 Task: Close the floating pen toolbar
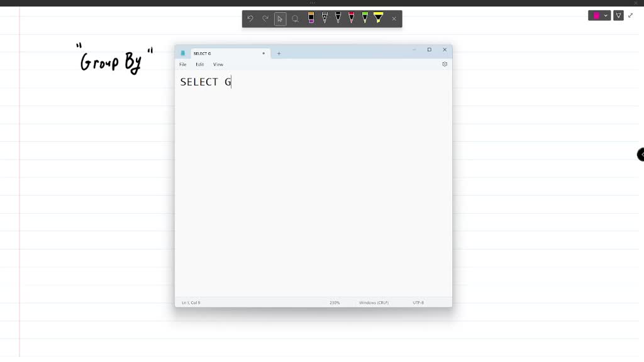394,19
